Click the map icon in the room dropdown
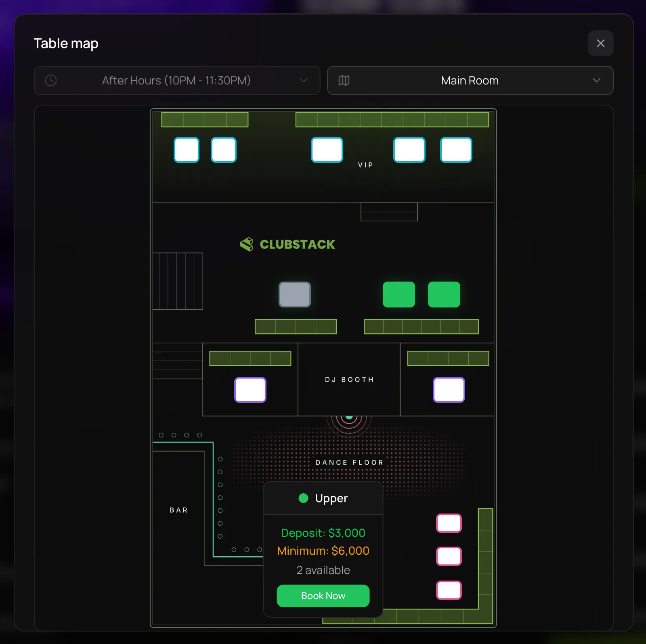The image size is (646, 644). tap(344, 80)
